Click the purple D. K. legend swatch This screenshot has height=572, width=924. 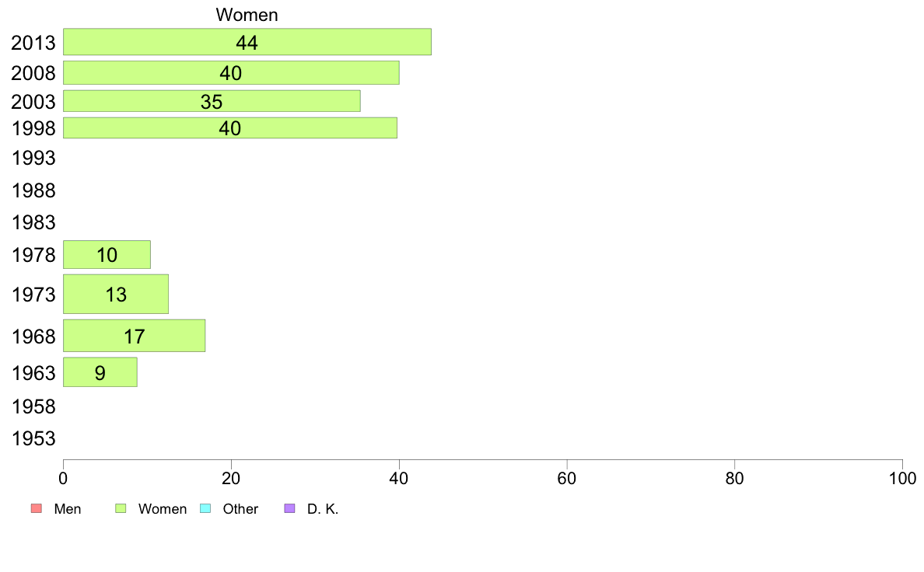289,508
